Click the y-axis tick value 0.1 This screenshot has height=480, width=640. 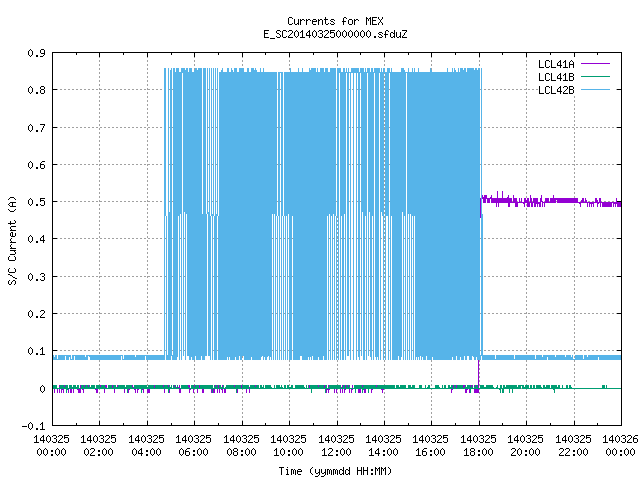(36, 351)
